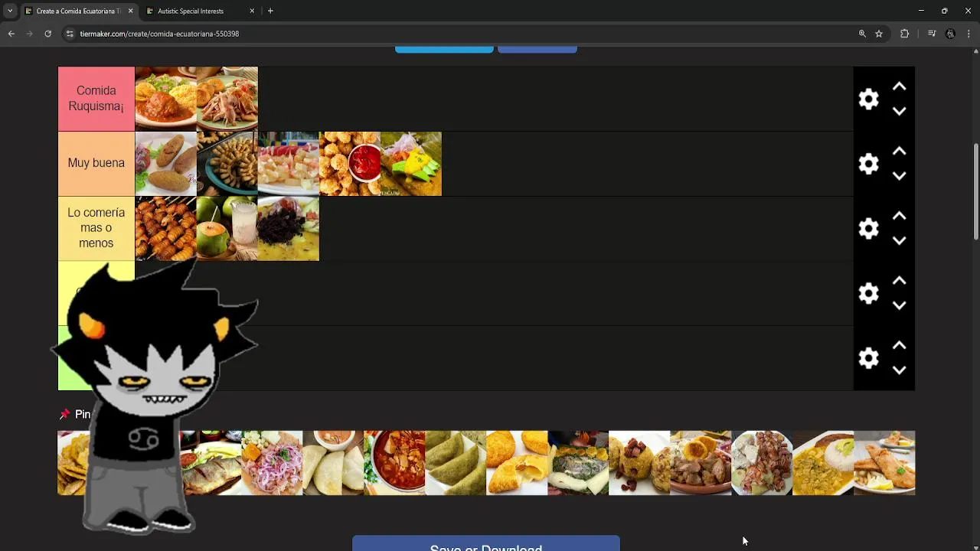Click the Muy buena tier label
Viewport: 980px width, 551px height.
click(96, 163)
